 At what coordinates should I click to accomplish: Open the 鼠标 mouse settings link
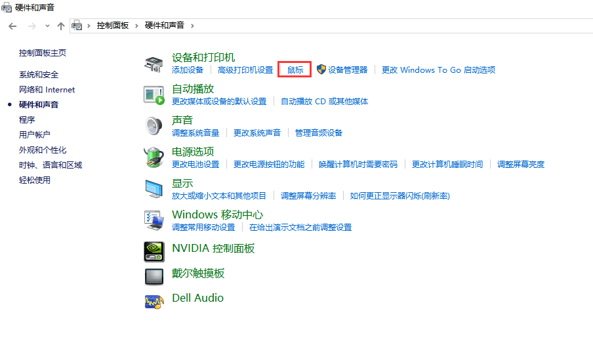click(295, 70)
